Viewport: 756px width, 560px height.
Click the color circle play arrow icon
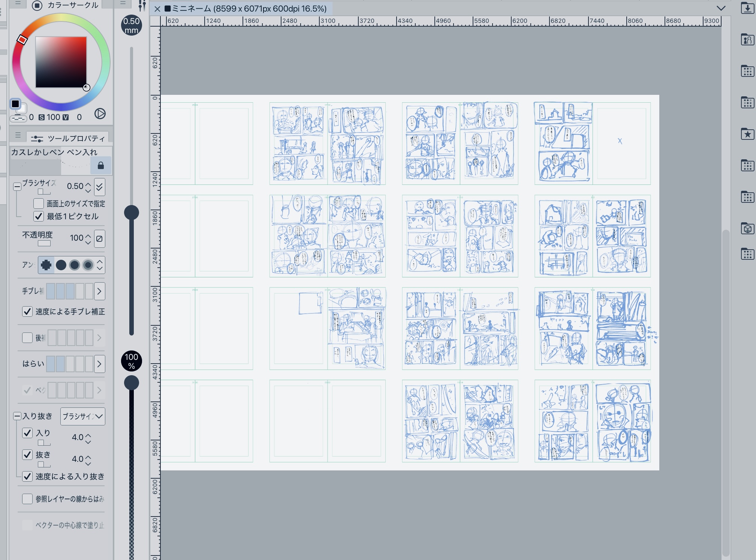pyautogui.click(x=100, y=114)
